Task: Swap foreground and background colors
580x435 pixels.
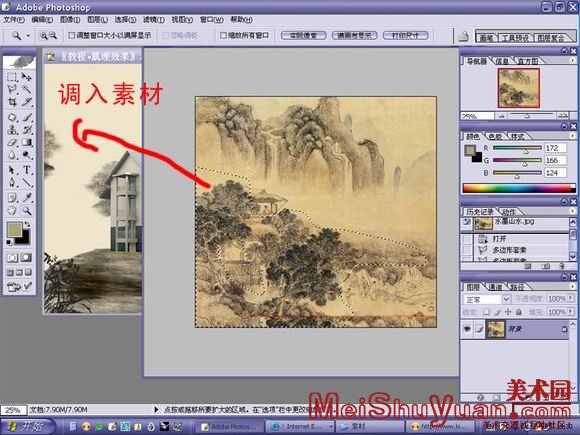Action: tap(27, 225)
